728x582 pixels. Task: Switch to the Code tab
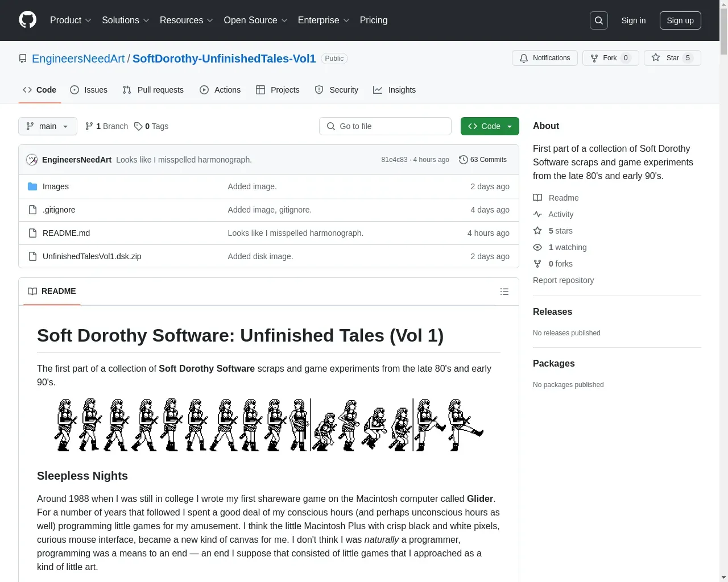(40, 90)
